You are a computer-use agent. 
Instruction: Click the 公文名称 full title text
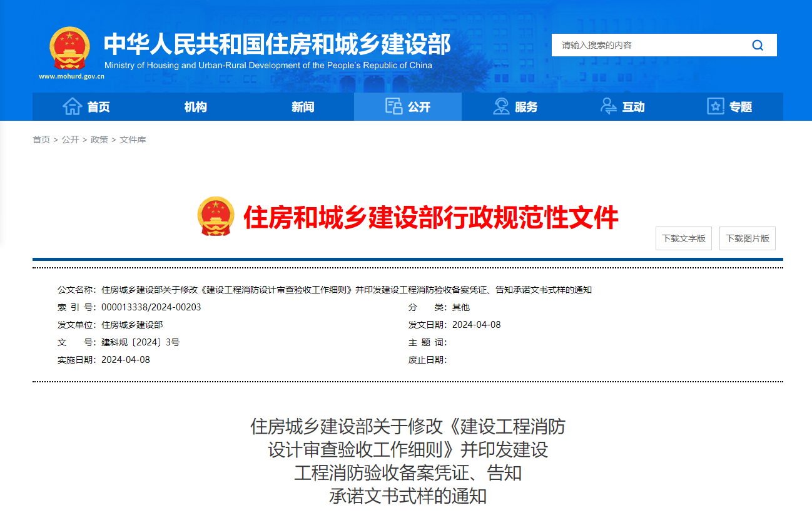pos(347,290)
